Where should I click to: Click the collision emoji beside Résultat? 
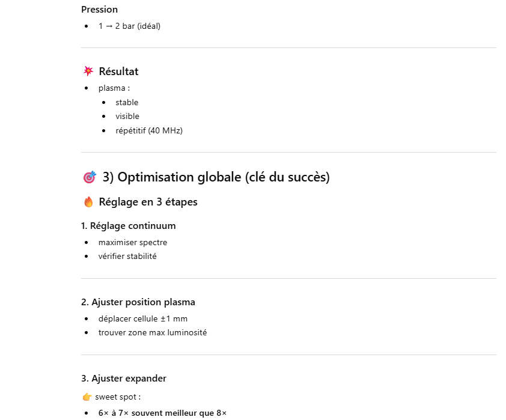88,72
